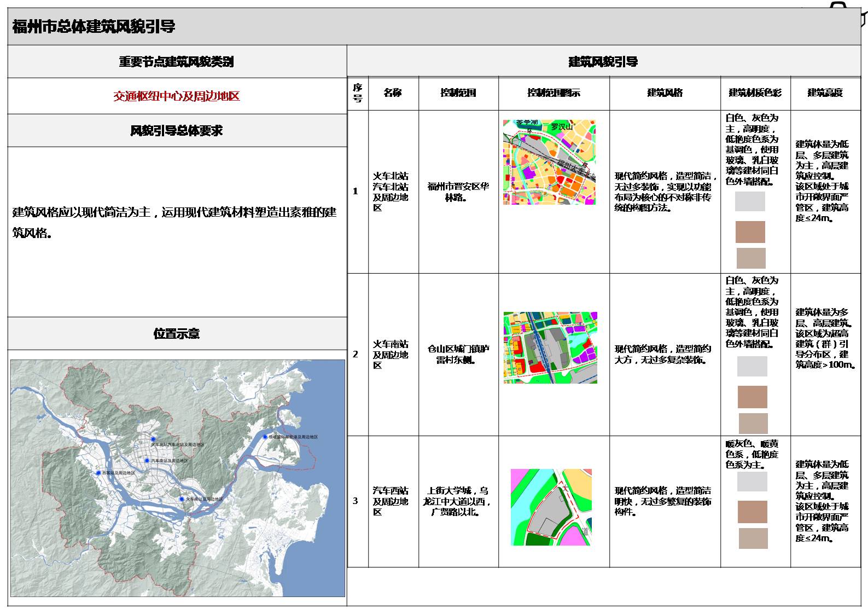Click the 火车南站 blue map marker

tap(182, 499)
